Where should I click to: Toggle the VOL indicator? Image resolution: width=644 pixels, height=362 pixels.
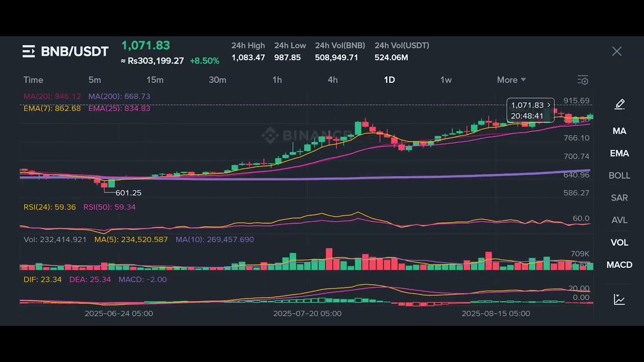point(619,242)
